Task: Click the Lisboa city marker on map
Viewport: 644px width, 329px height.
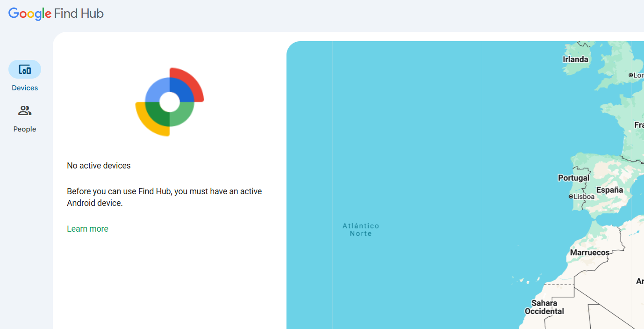Action: coord(571,197)
